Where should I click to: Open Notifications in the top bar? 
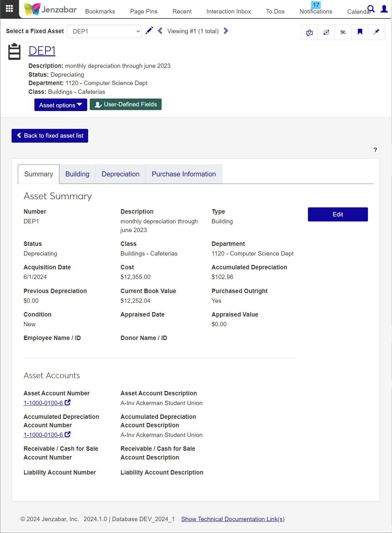click(x=316, y=12)
